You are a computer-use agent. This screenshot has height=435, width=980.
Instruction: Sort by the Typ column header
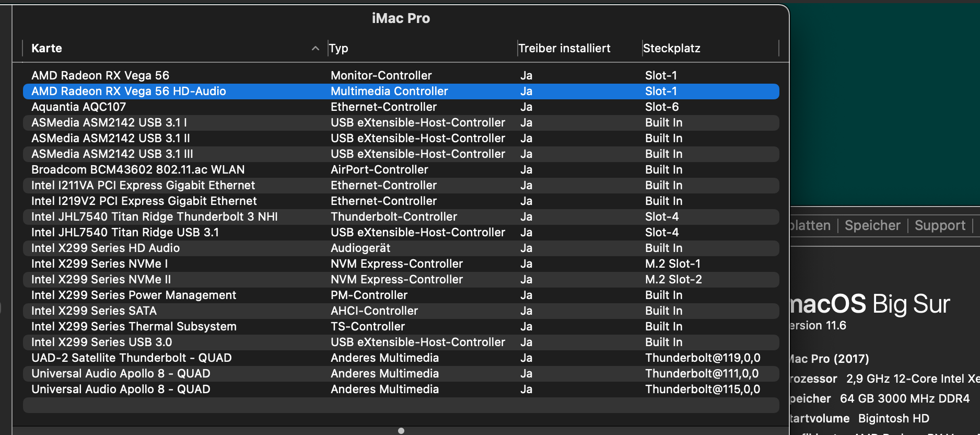click(x=339, y=48)
